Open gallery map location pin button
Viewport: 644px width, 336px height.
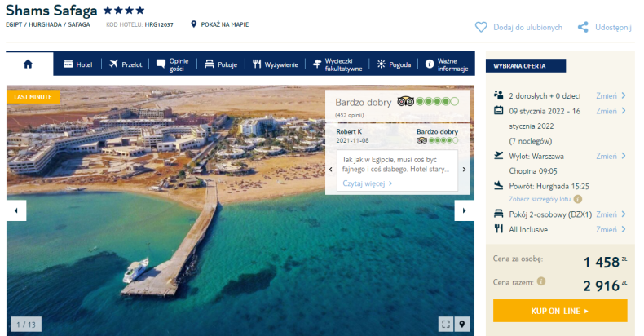pos(462,324)
